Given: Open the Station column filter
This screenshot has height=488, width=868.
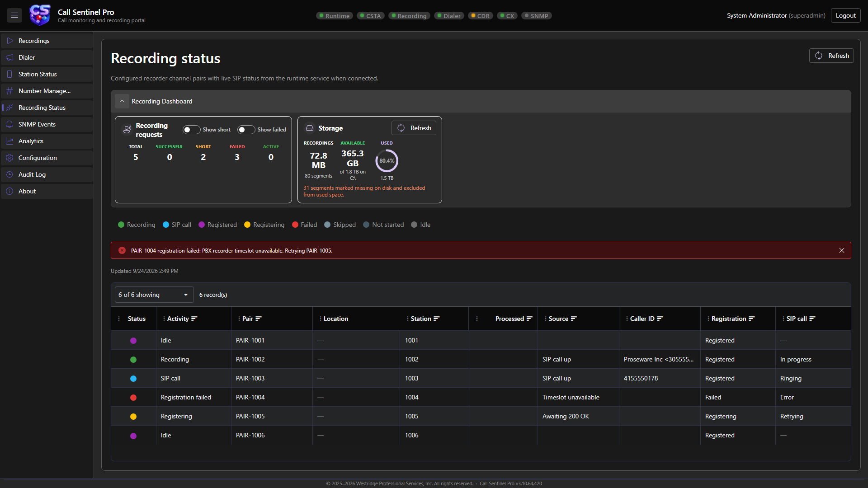Looking at the screenshot, I should pos(437,319).
